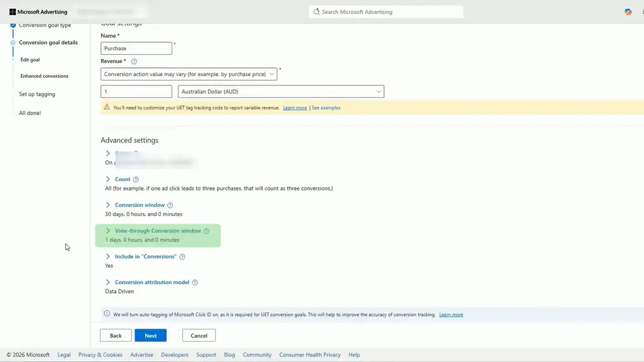The width and height of the screenshot is (644, 362).
Task: Click the revenue value input field
Action: point(136,92)
